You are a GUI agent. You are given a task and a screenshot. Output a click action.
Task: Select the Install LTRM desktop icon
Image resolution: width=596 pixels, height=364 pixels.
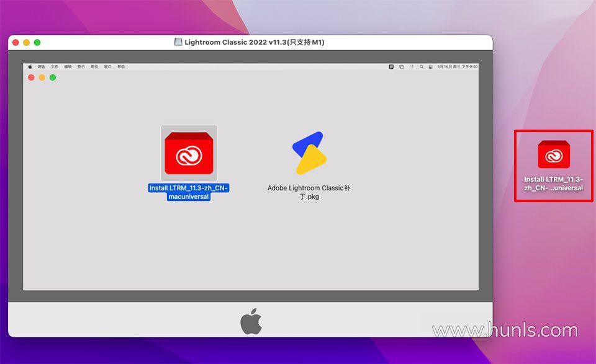click(554, 154)
